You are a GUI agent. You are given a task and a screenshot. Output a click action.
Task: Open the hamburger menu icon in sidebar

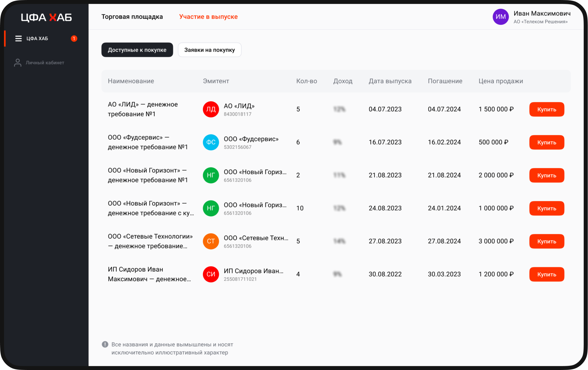click(19, 39)
